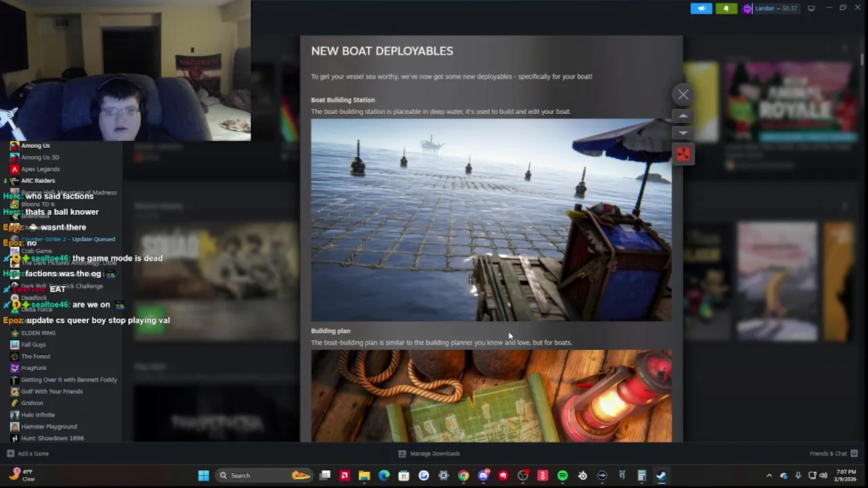Open Calculator from taskbar
The image size is (868, 488).
(642, 475)
